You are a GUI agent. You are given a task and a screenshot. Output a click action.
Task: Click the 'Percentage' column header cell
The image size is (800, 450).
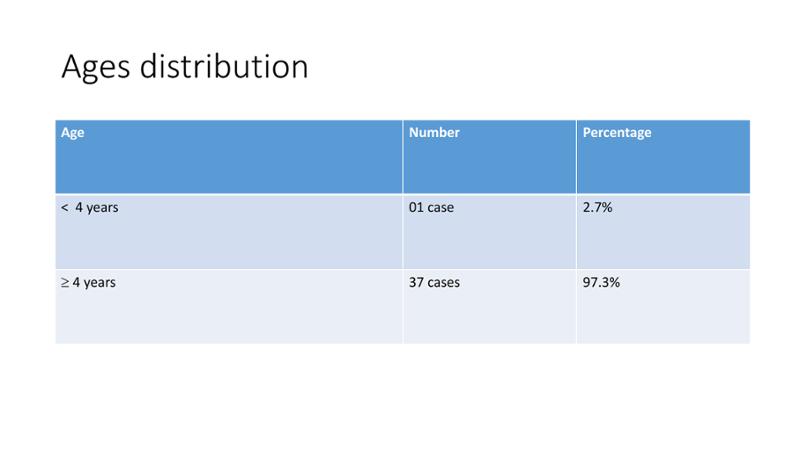pyautogui.click(x=663, y=157)
